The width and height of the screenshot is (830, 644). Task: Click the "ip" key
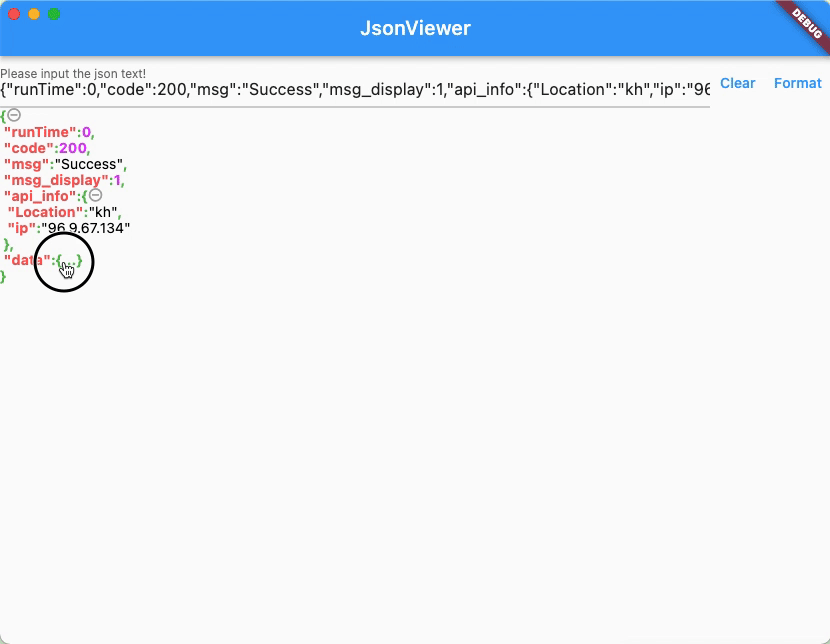click(22, 228)
